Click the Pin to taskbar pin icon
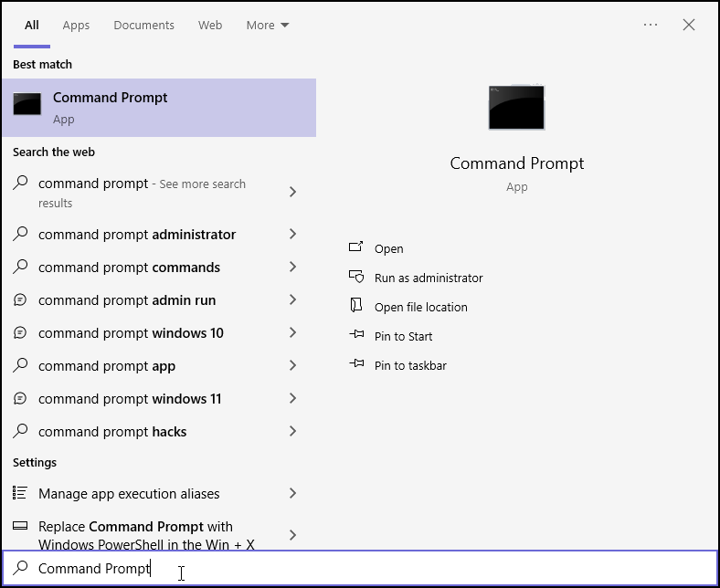Image resolution: width=720 pixels, height=588 pixels. coord(356,365)
